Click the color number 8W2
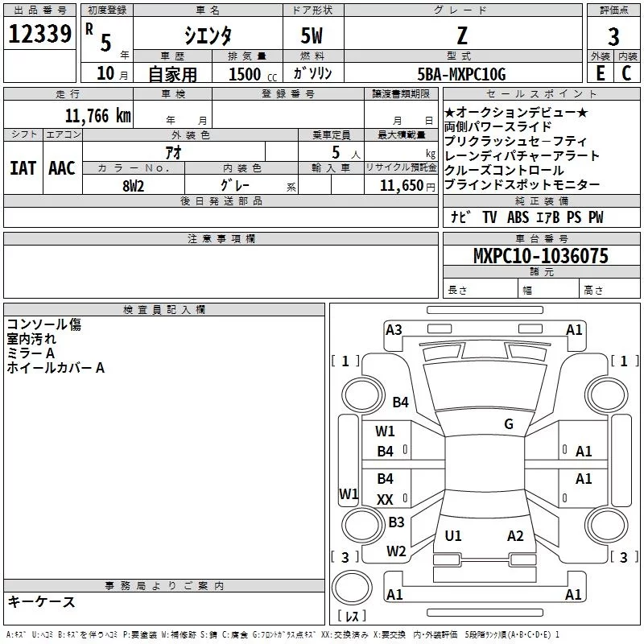Viewport: 644px width, 644px height. [134, 186]
